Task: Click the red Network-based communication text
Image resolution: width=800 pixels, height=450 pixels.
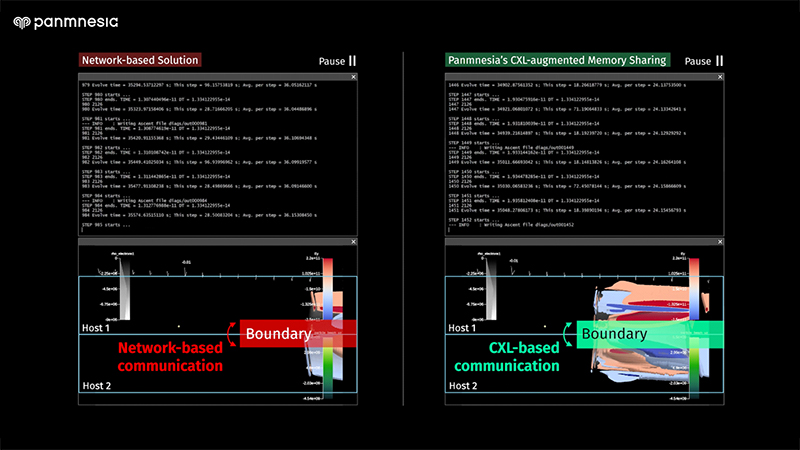Action: [x=170, y=357]
